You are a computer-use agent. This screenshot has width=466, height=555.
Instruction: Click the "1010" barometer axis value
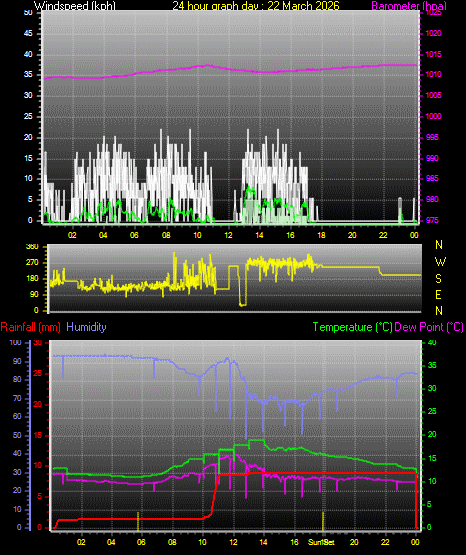[433, 75]
